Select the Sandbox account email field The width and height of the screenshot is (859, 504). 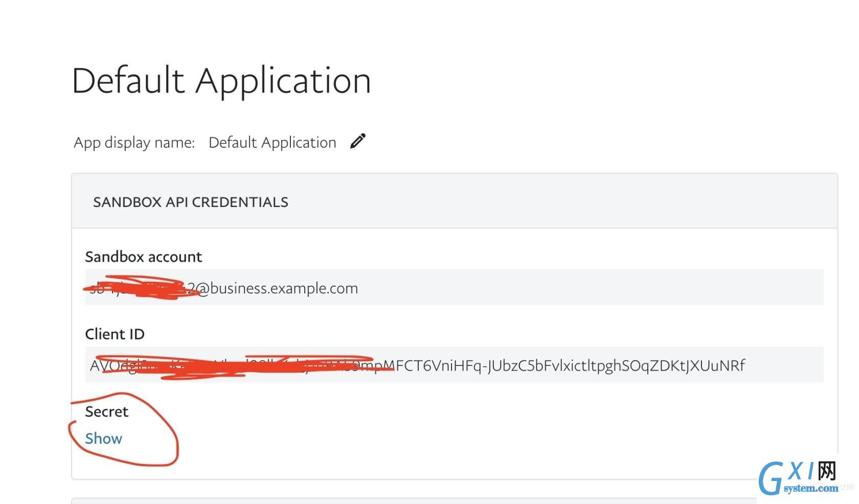click(454, 287)
